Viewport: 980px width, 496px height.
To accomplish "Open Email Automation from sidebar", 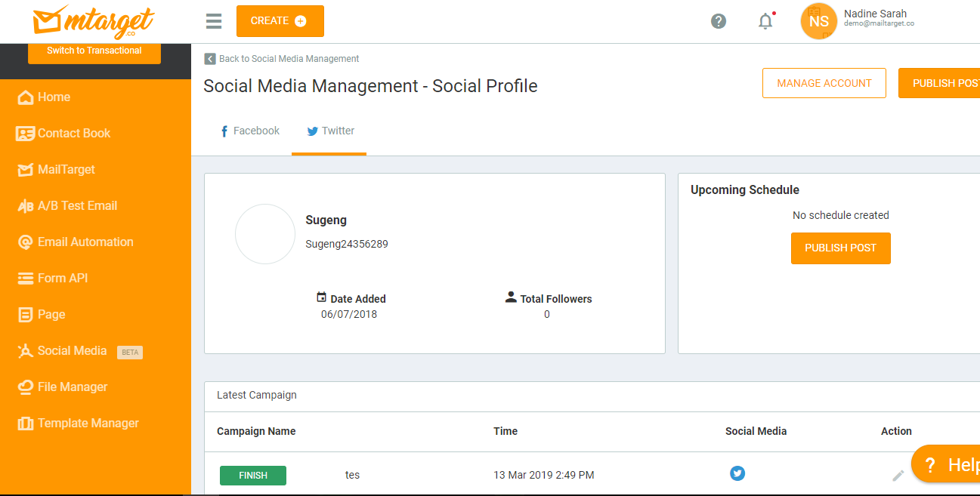I will [85, 242].
